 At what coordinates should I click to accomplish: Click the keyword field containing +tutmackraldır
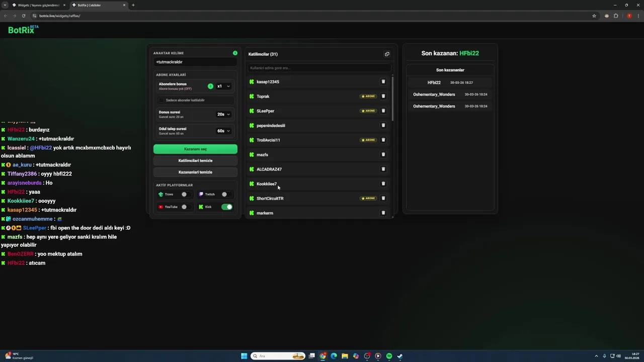[195, 62]
